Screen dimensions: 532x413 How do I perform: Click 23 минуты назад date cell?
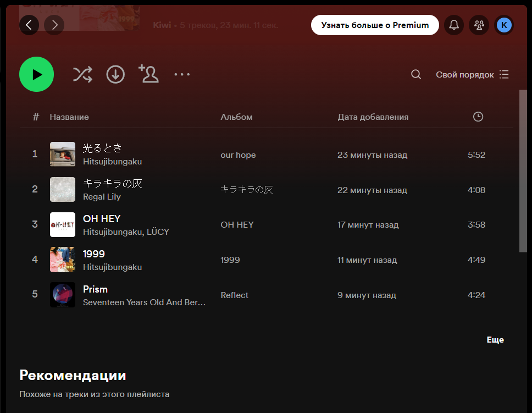pyautogui.click(x=372, y=155)
